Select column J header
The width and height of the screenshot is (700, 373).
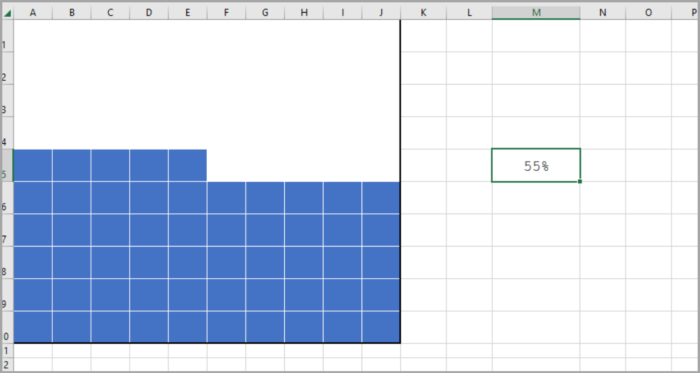[381, 13]
